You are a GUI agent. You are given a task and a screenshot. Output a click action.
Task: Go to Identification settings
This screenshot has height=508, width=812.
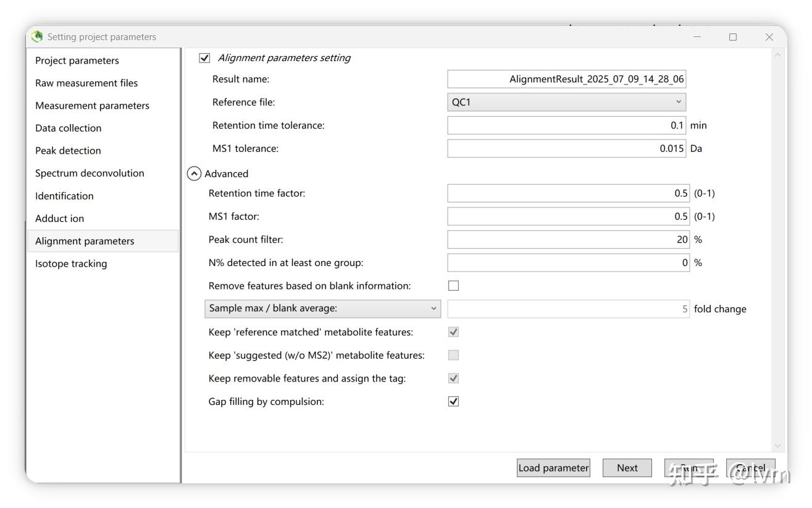coord(64,196)
